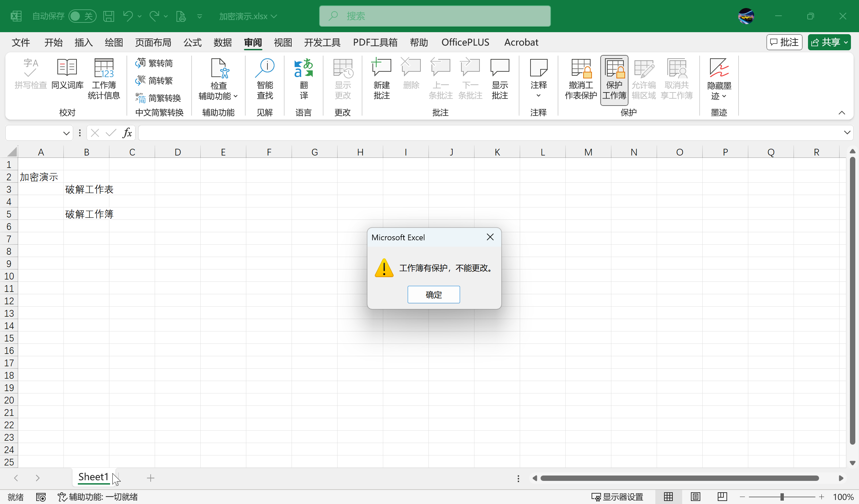
Task: Toggle the AutoSave (自动保存) switch
Action: [x=82, y=16]
